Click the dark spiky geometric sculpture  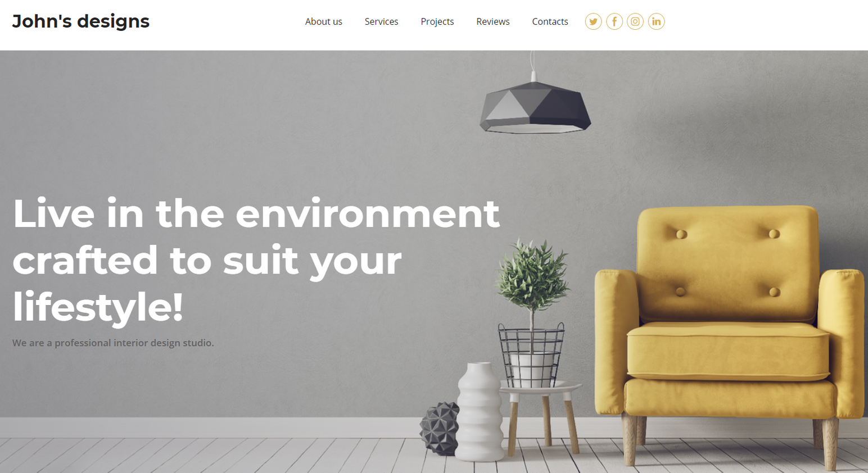click(x=440, y=428)
